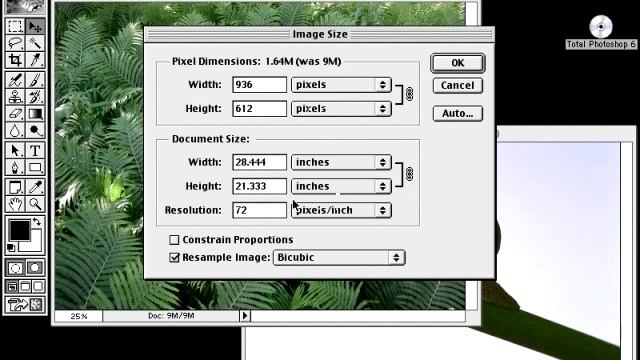Select standard screen mode in toolbox
This screenshot has width=640, height=360.
pos(12,287)
